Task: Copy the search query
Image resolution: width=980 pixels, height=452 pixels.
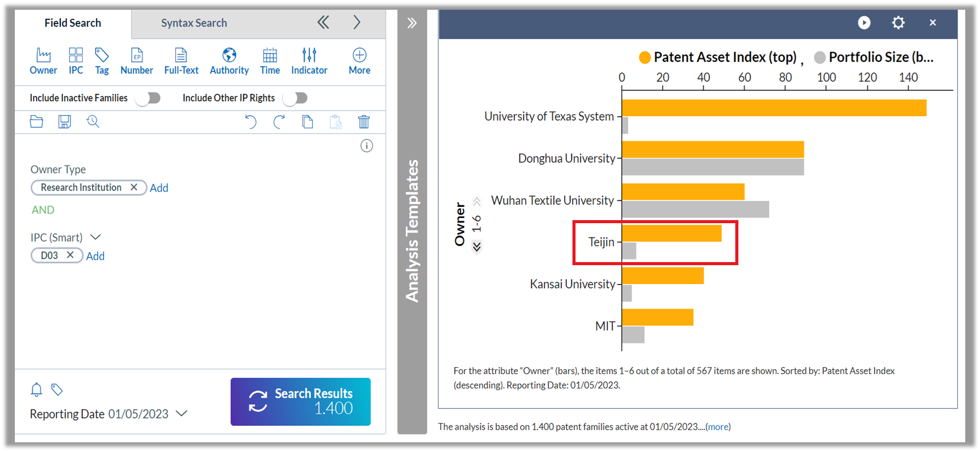Action: point(307,122)
